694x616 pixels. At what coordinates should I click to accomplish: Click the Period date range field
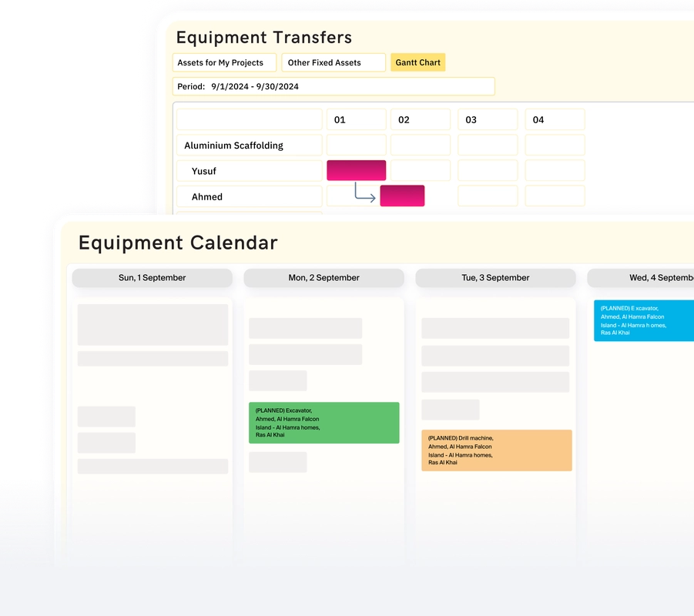[x=333, y=86]
